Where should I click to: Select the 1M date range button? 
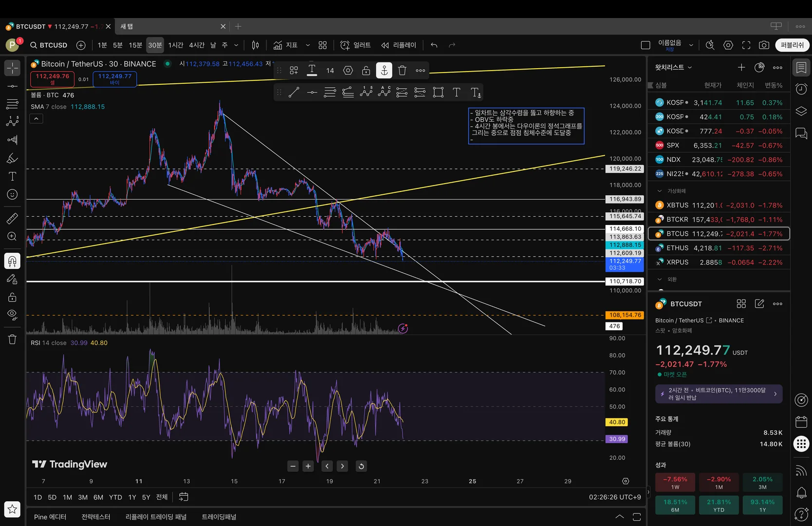tap(67, 497)
